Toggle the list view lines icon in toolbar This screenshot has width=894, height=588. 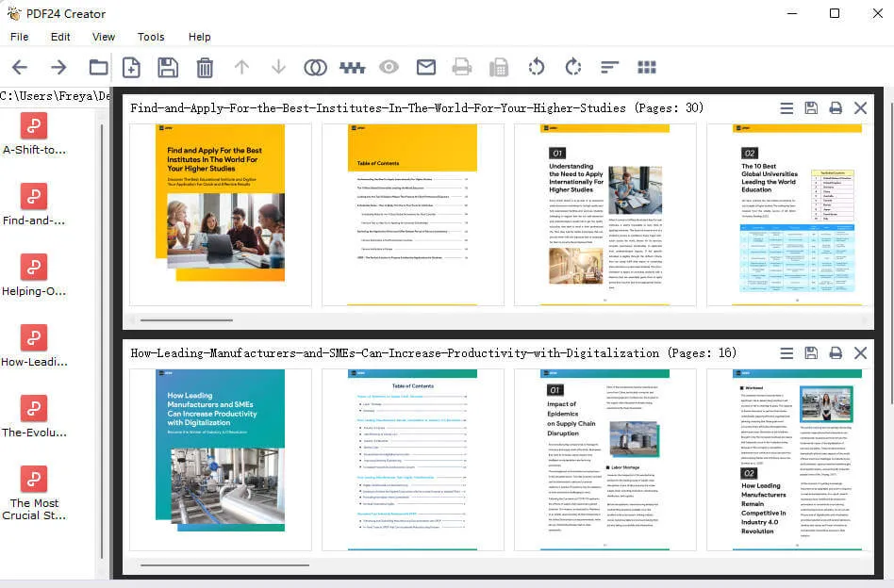(x=610, y=67)
